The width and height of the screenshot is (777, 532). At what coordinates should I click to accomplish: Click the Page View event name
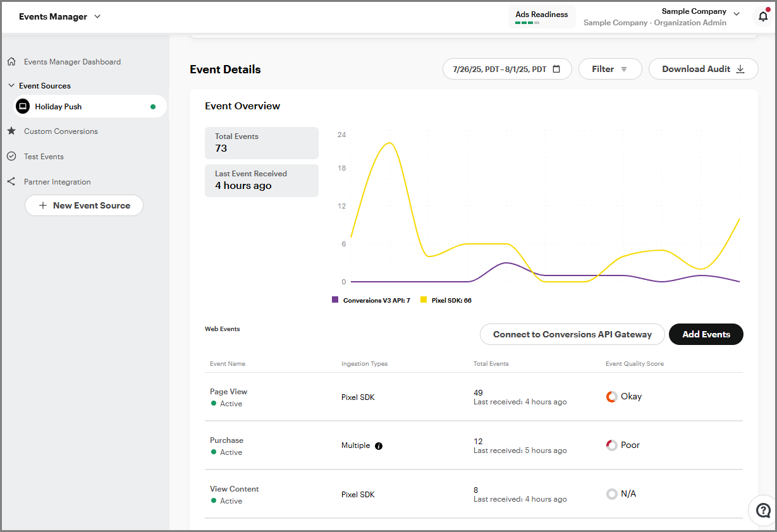(x=228, y=392)
